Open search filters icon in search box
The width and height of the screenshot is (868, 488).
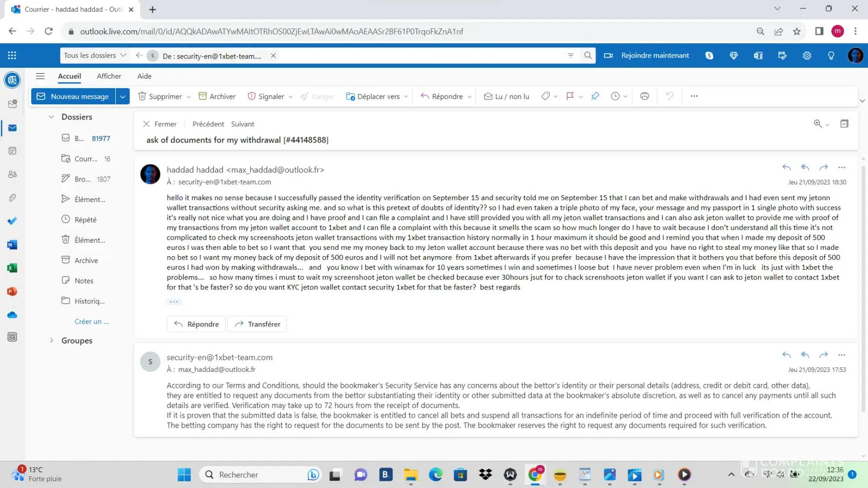coord(570,56)
